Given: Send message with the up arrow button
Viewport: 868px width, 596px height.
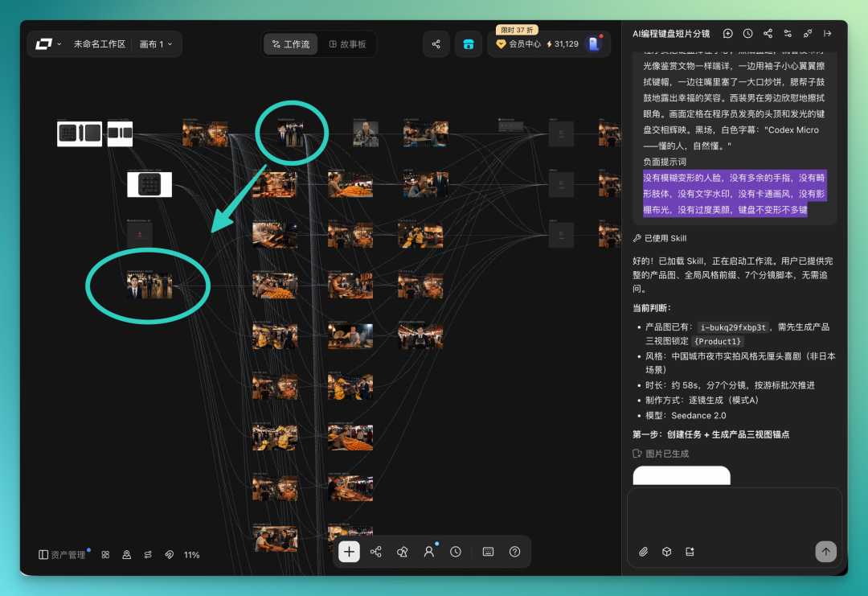Looking at the screenshot, I should click(x=826, y=552).
